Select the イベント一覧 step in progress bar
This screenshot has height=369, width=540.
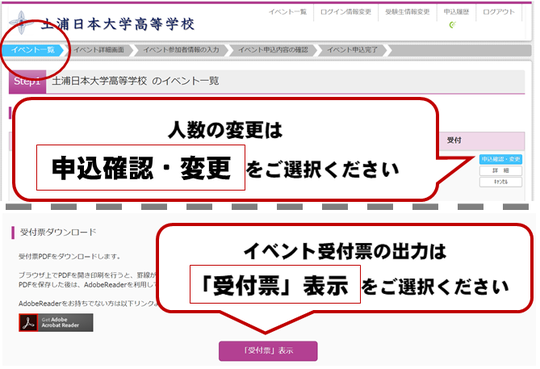(x=33, y=50)
